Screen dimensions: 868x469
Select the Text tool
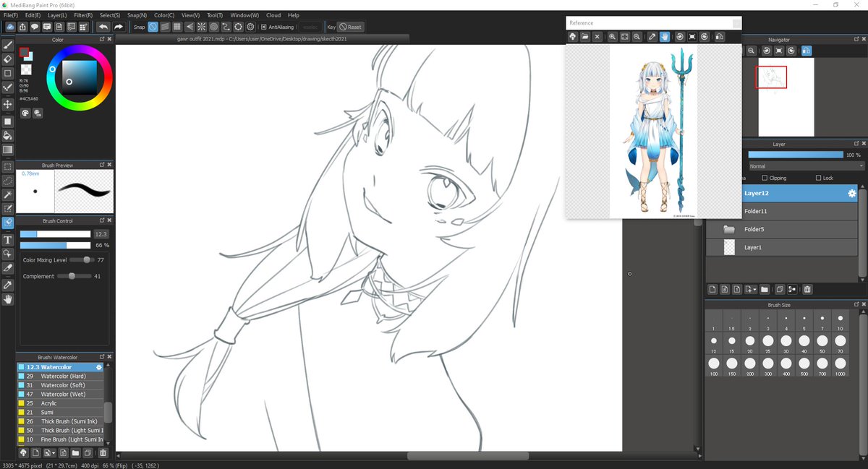pyautogui.click(x=8, y=239)
